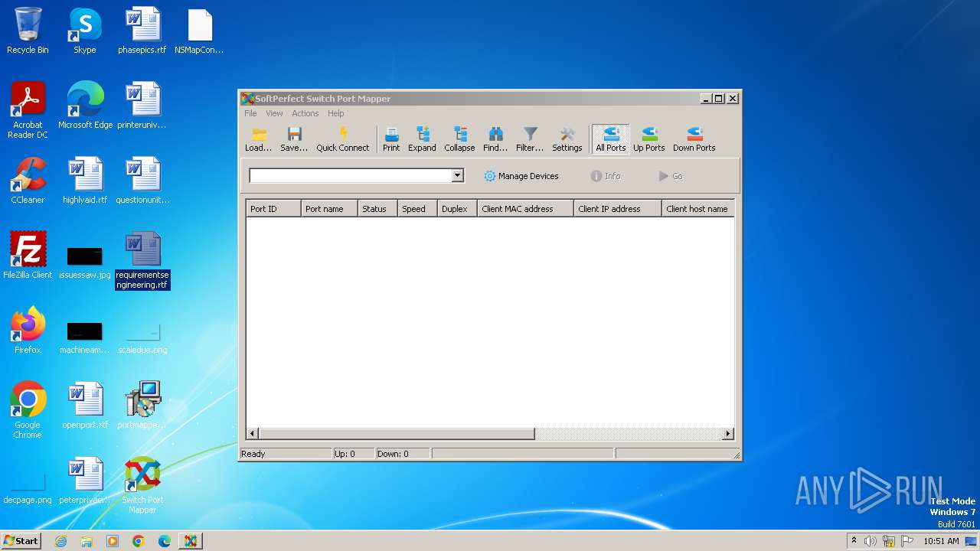Click the horizontal scrollbar right arrow

(728, 434)
